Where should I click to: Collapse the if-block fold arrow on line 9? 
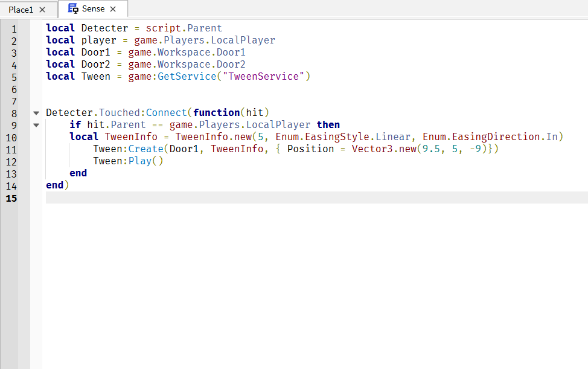pos(36,125)
